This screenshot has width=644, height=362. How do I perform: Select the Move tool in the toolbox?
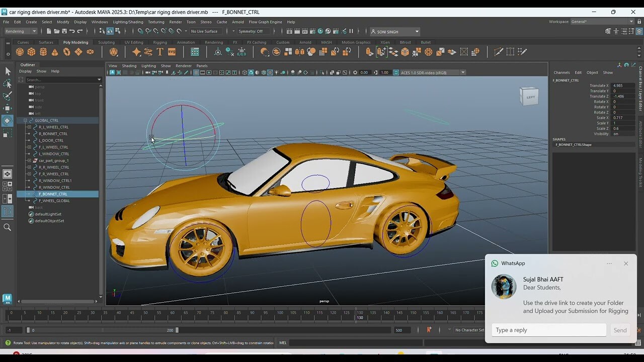pos(8,108)
